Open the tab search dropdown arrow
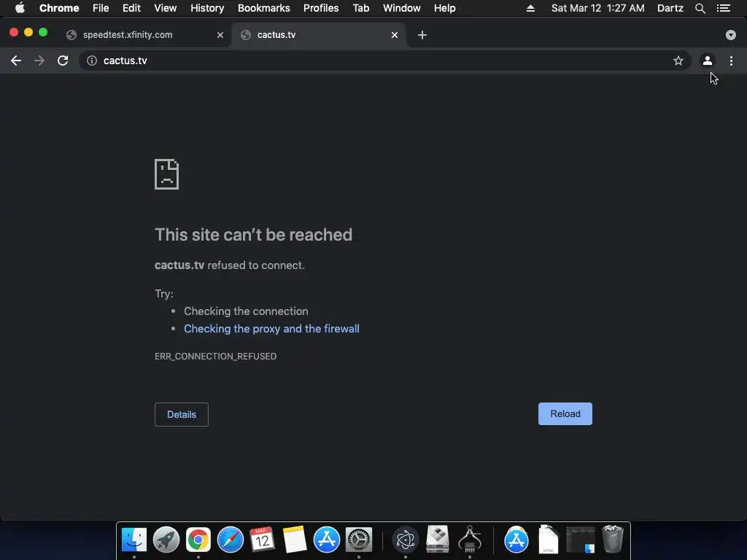The width and height of the screenshot is (747, 560). pyautogui.click(x=731, y=35)
